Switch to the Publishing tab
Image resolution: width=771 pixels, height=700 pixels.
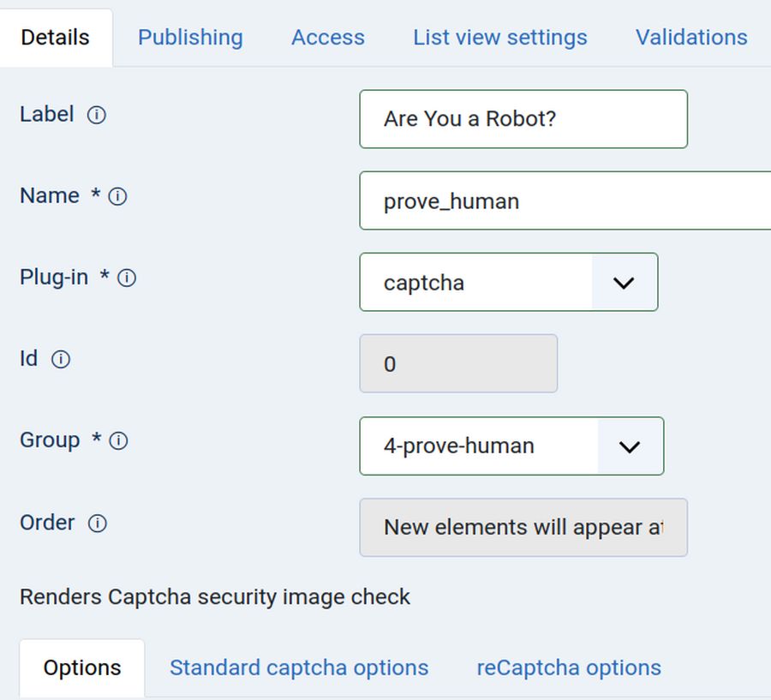[190, 38]
